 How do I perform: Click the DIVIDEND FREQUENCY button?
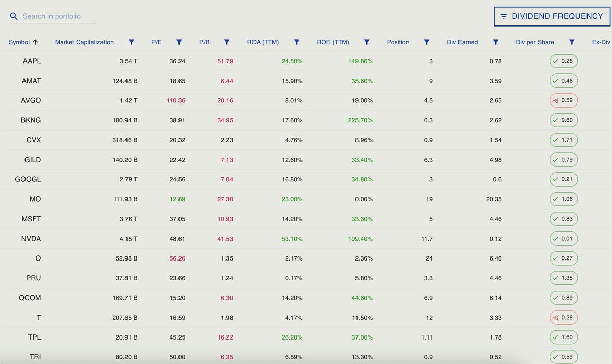click(552, 16)
